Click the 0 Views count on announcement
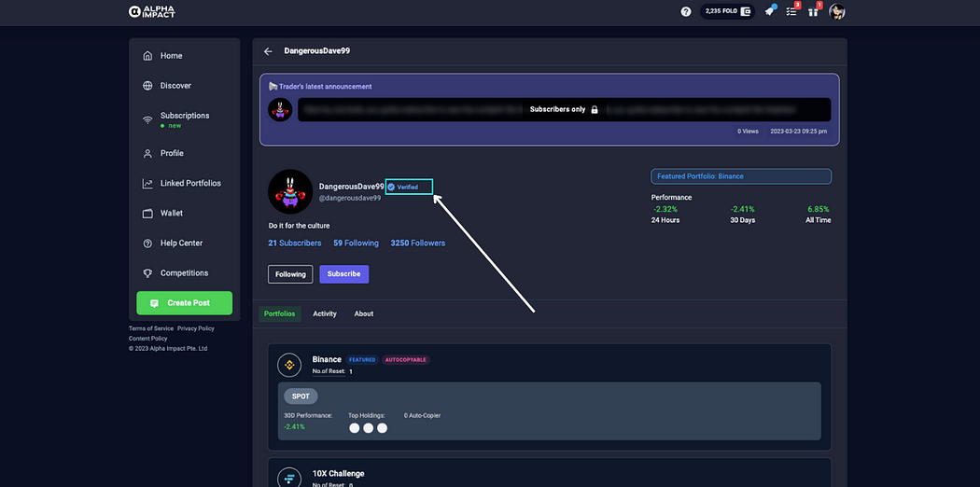Image resolution: width=980 pixels, height=487 pixels. coord(749,132)
